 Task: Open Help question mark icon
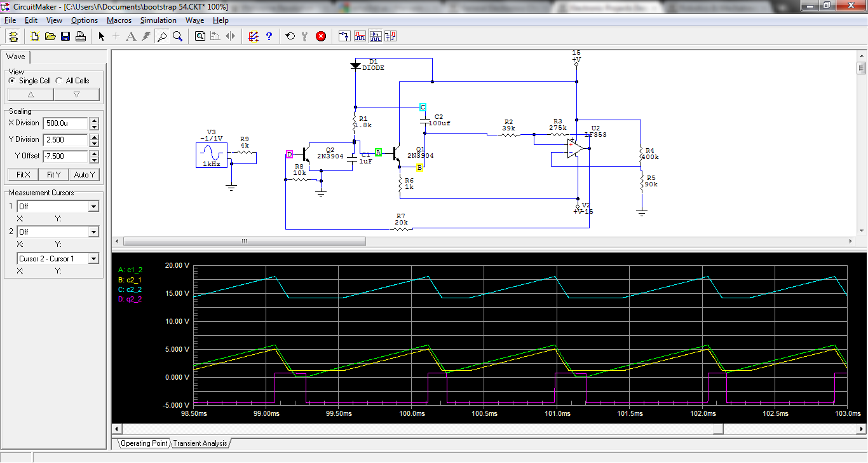click(x=269, y=36)
